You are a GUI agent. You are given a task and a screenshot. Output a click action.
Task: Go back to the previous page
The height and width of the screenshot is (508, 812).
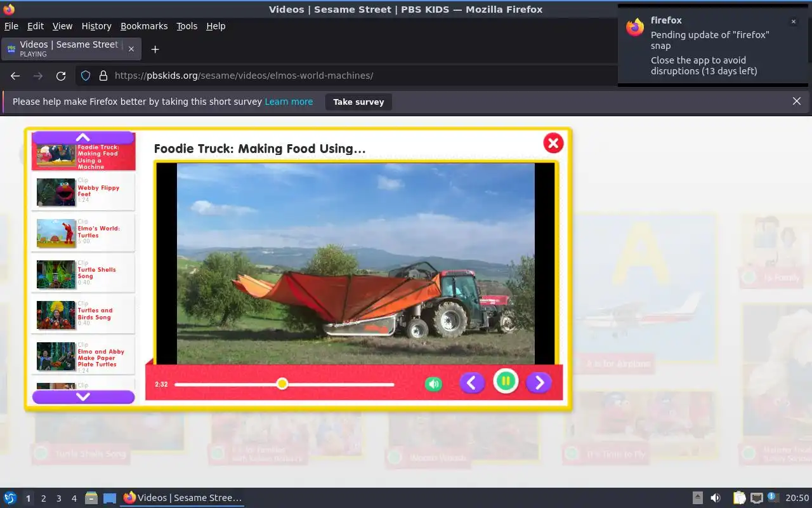pos(15,76)
